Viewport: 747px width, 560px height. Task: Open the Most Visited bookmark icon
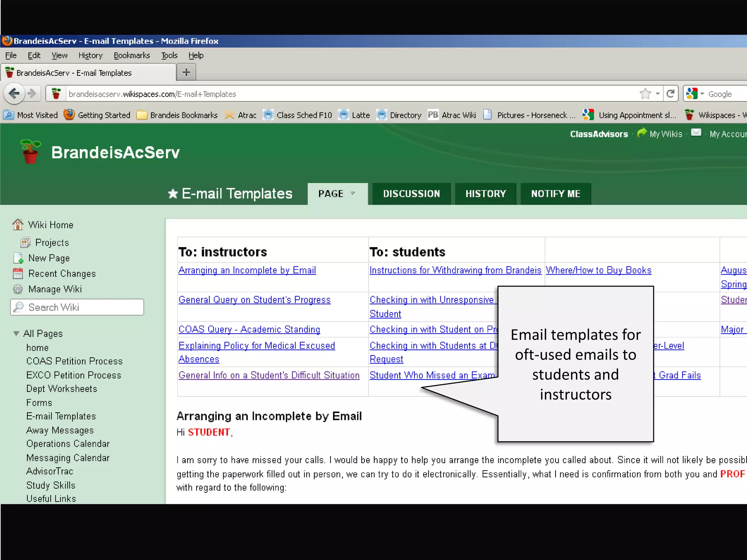coord(8,115)
